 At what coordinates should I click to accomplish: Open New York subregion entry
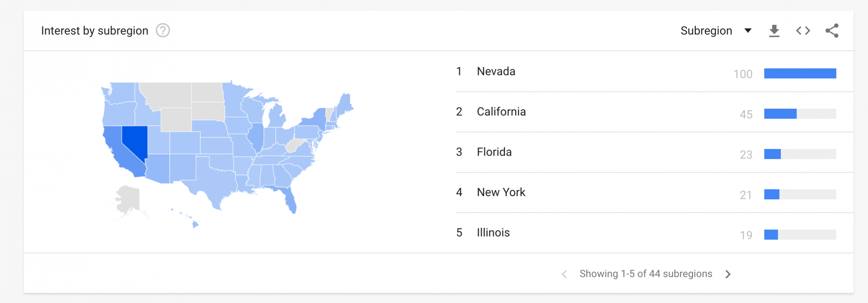tap(655, 192)
